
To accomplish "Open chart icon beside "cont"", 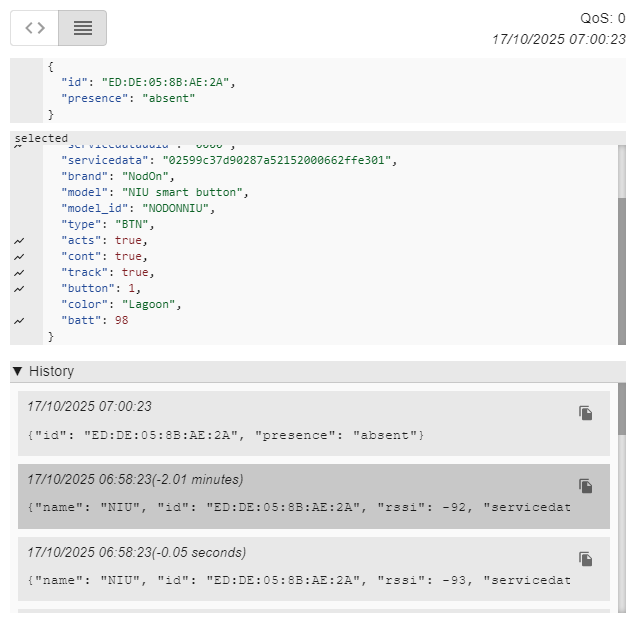I will pyautogui.click(x=18, y=257).
